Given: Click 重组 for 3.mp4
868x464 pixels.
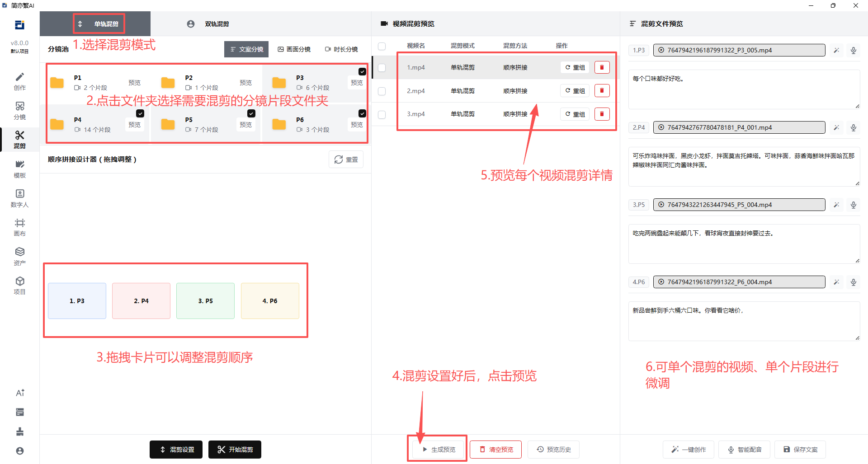Looking at the screenshot, I should [575, 114].
